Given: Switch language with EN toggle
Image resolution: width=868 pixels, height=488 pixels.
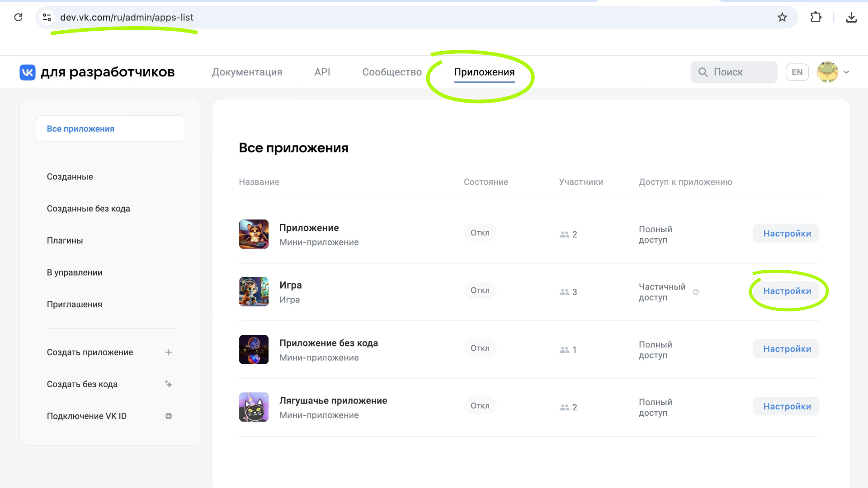Looking at the screenshot, I should tap(797, 72).
